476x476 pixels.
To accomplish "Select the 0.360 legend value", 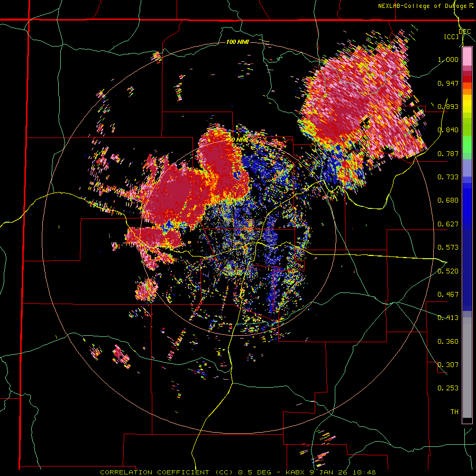I will click(448, 342).
